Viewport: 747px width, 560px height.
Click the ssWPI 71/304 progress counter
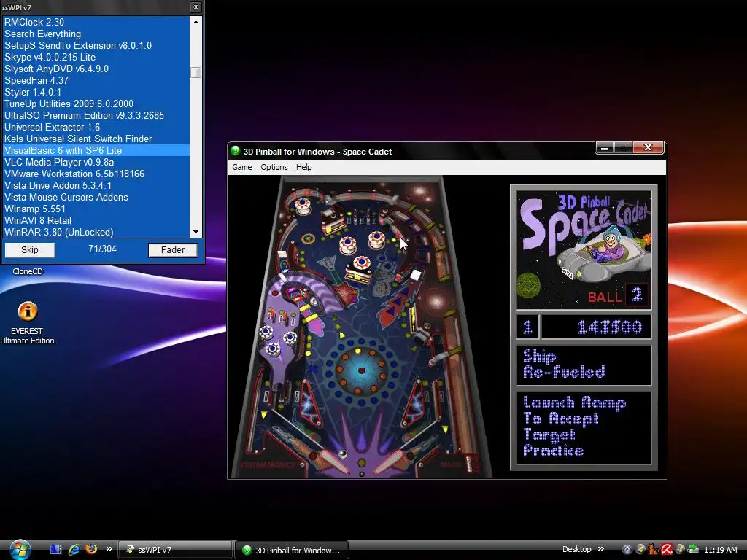pyautogui.click(x=102, y=249)
